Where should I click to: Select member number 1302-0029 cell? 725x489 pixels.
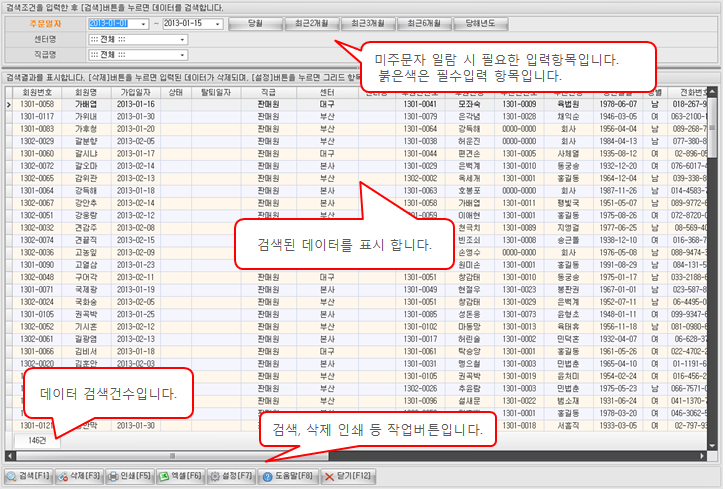tap(37, 141)
